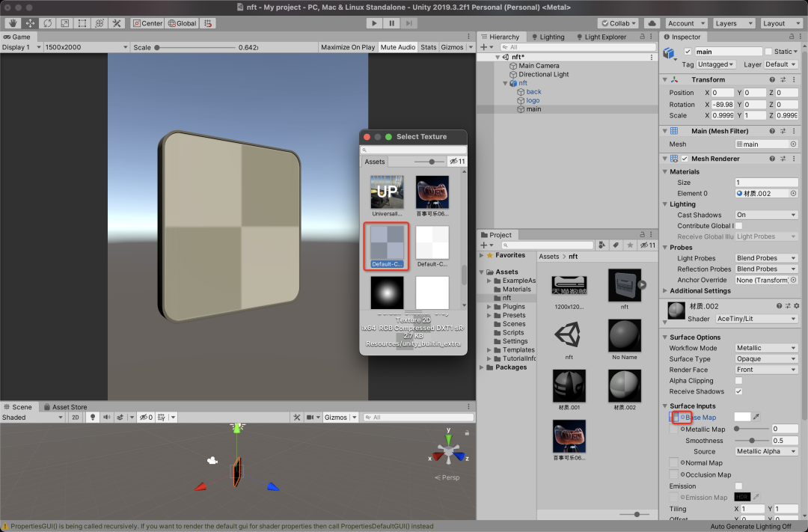808x532 pixels.
Task: Toggle 2D view in Scene
Action: tap(76, 417)
